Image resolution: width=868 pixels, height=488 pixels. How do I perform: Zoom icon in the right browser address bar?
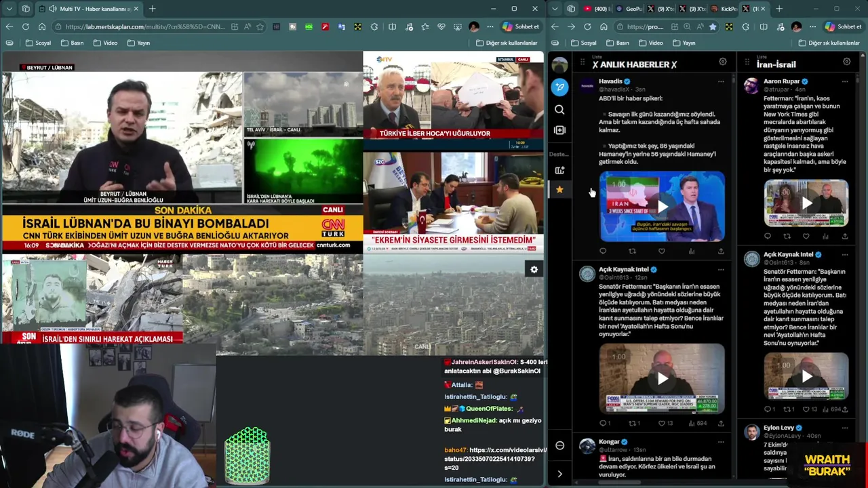688,26
